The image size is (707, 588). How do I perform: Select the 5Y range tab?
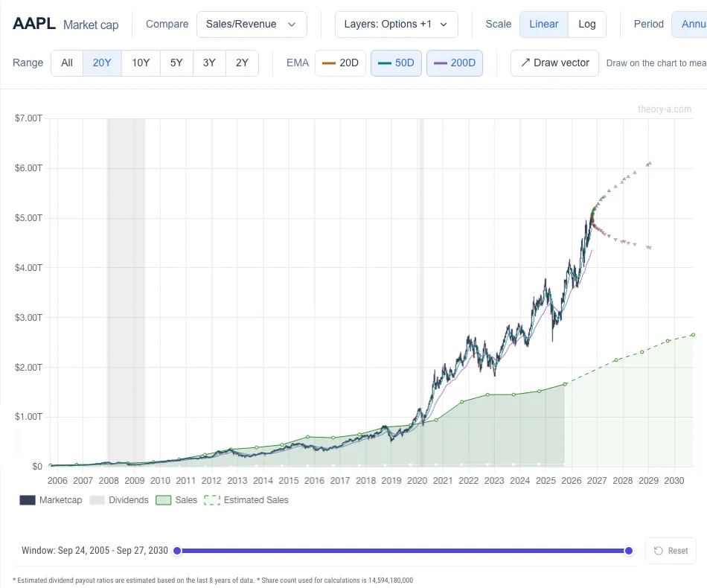point(176,63)
